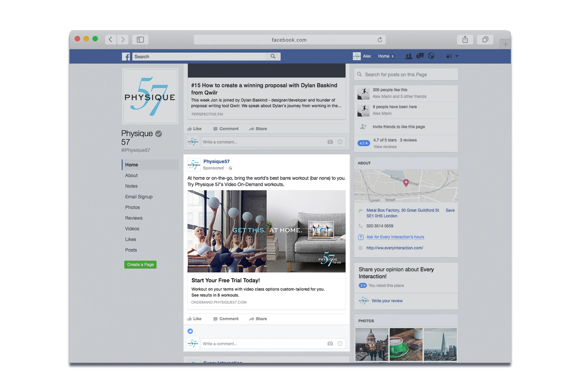This screenshot has width=580, height=392.
Task: Save the page location
Action: coord(450,210)
